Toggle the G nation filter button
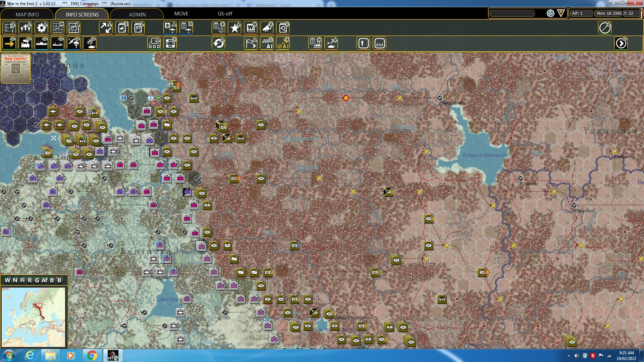The image size is (644, 362). point(37,280)
